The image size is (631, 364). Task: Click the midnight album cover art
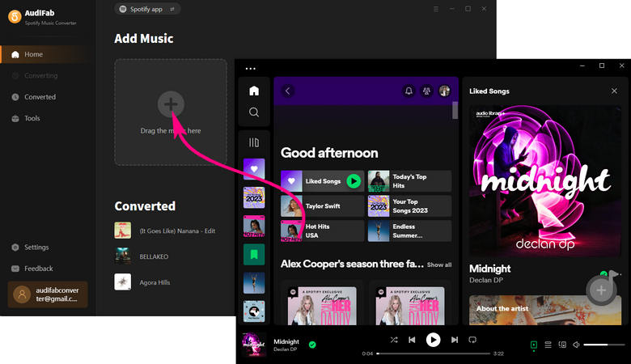click(545, 181)
